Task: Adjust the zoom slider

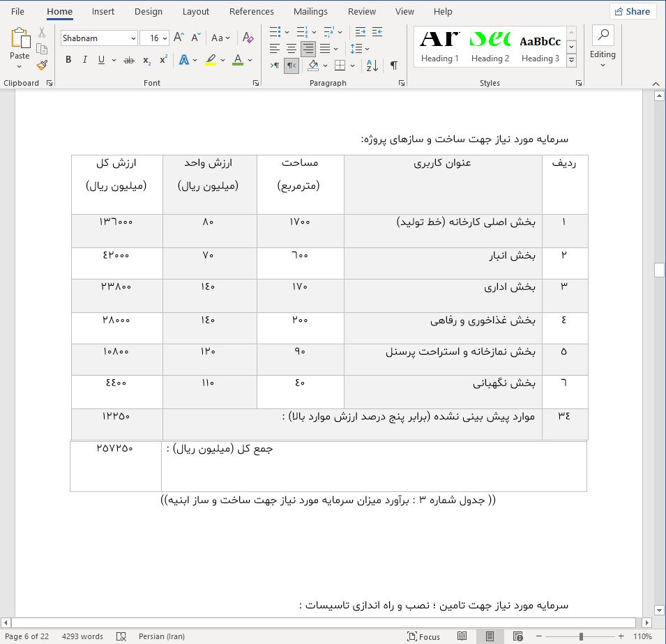Action: (x=581, y=636)
